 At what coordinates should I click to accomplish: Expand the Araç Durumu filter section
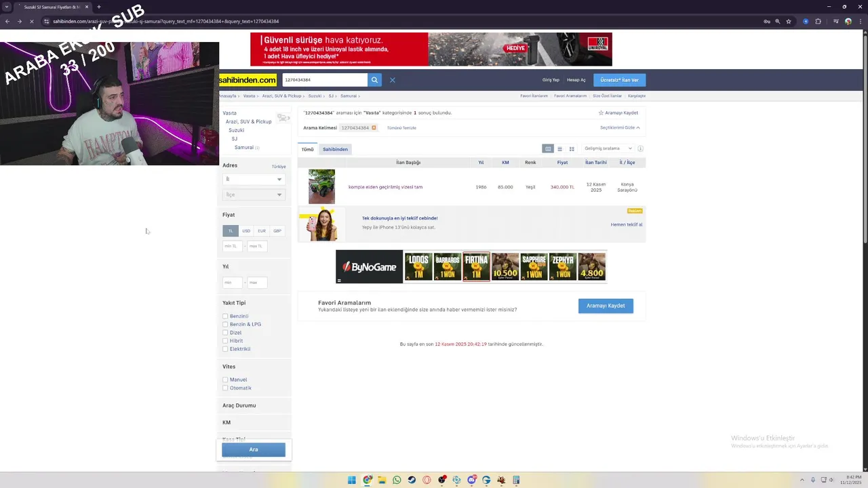click(x=239, y=405)
